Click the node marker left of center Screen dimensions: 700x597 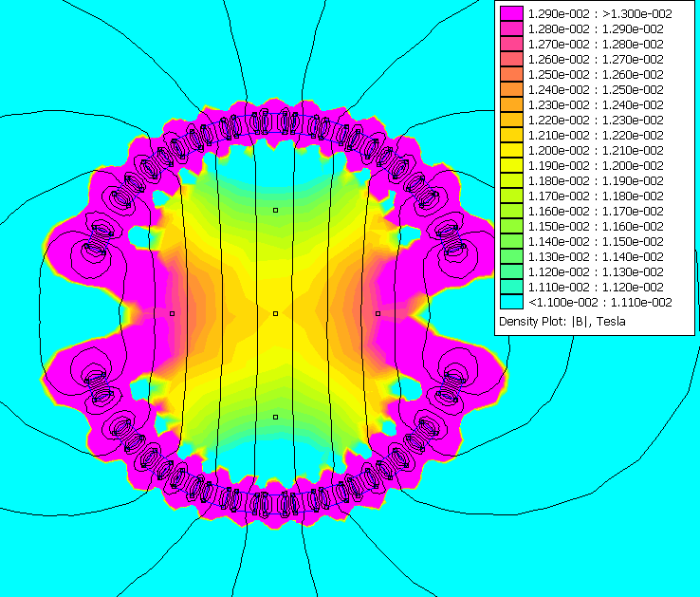point(172,313)
